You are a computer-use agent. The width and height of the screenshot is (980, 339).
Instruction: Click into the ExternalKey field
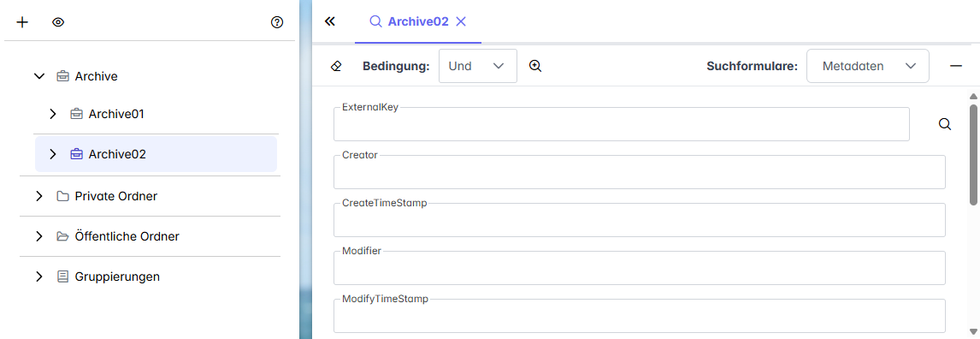[x=621, y=124]
